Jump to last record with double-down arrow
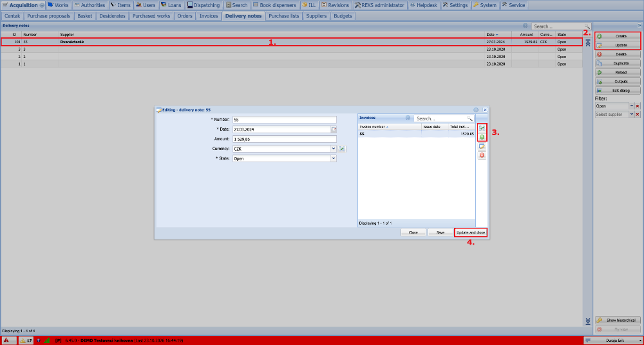Image resolution: width=644 pixels, height=345 pixels. tap(588, 321)
